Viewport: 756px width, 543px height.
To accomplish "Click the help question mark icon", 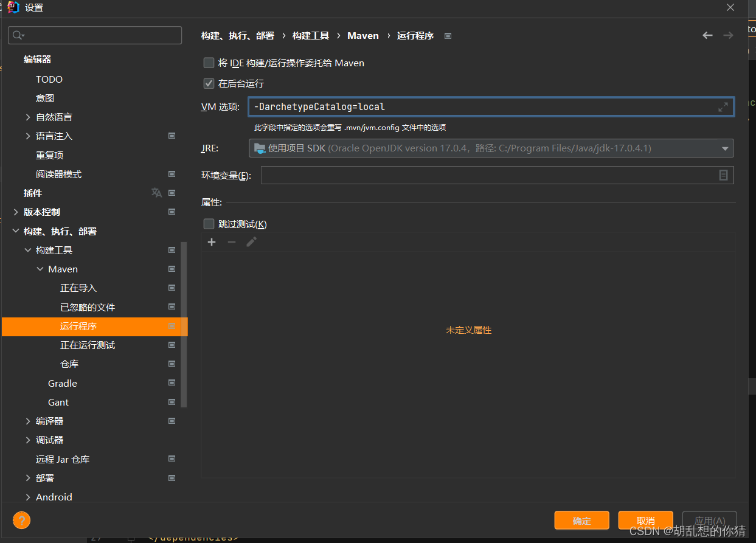I will pyautogui.click(x=21, y=521).
